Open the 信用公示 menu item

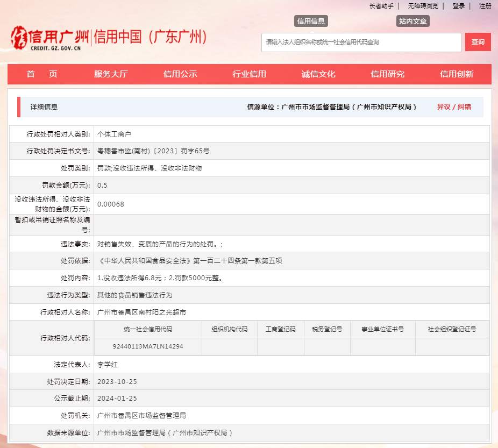coord(180,74)
